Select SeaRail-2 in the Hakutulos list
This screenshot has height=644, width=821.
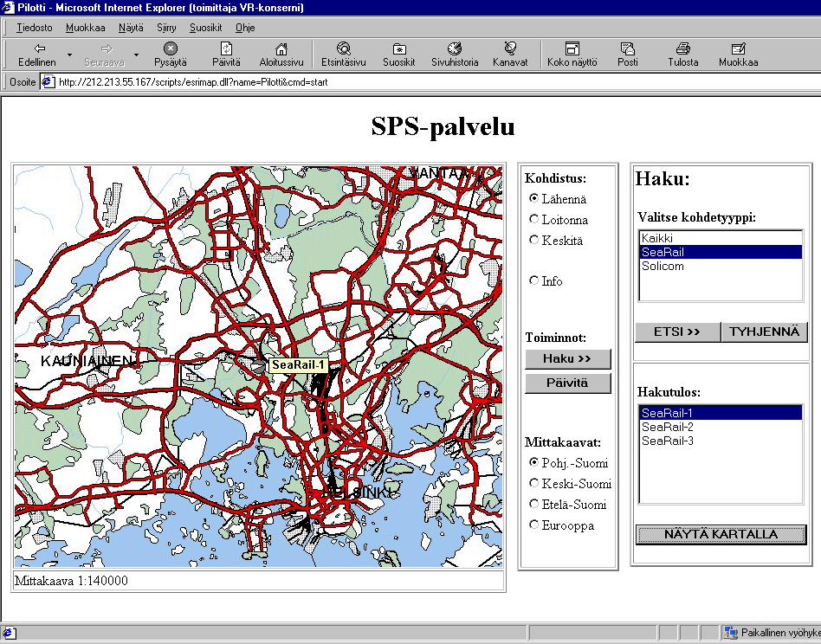(721, 427)
